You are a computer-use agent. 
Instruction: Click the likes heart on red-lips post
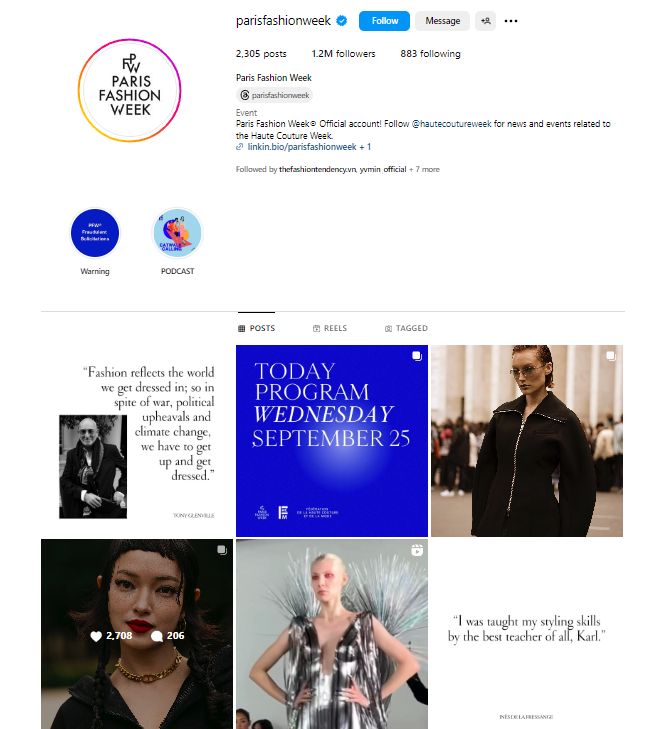[96, 636]
